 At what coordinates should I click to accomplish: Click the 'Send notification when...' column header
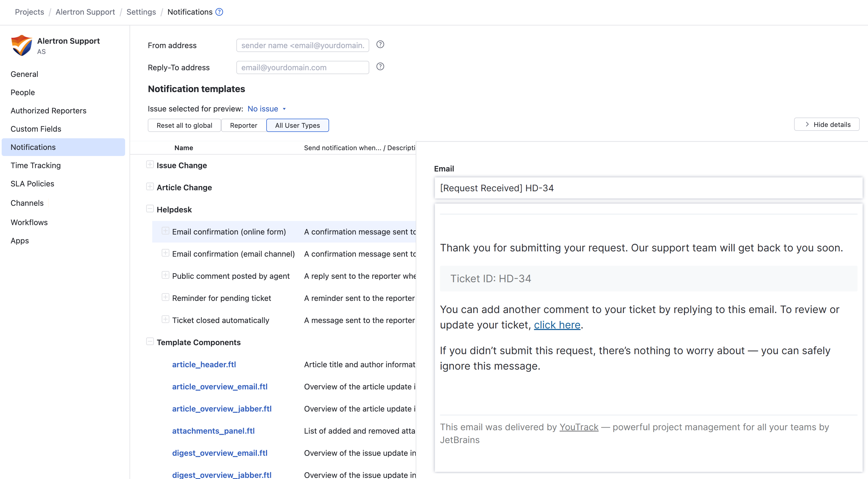pyautogui.click(x=359, y=148)
